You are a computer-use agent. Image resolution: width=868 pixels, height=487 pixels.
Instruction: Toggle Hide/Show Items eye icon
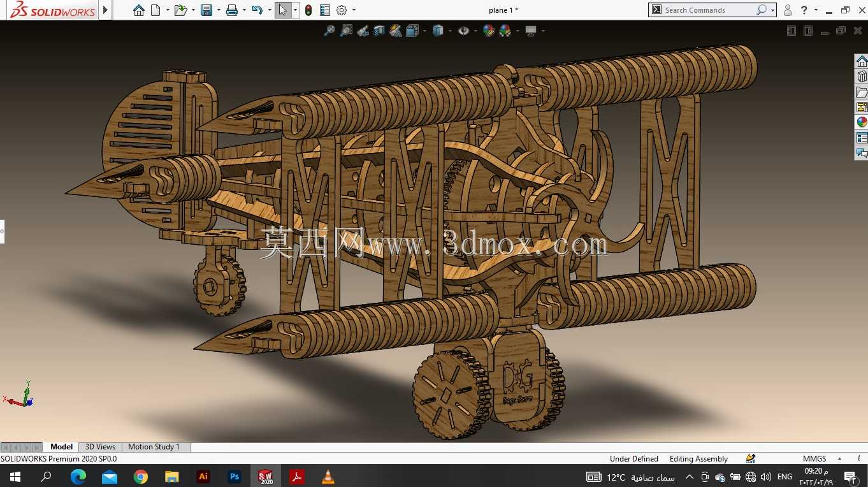(x=463, y=31)
